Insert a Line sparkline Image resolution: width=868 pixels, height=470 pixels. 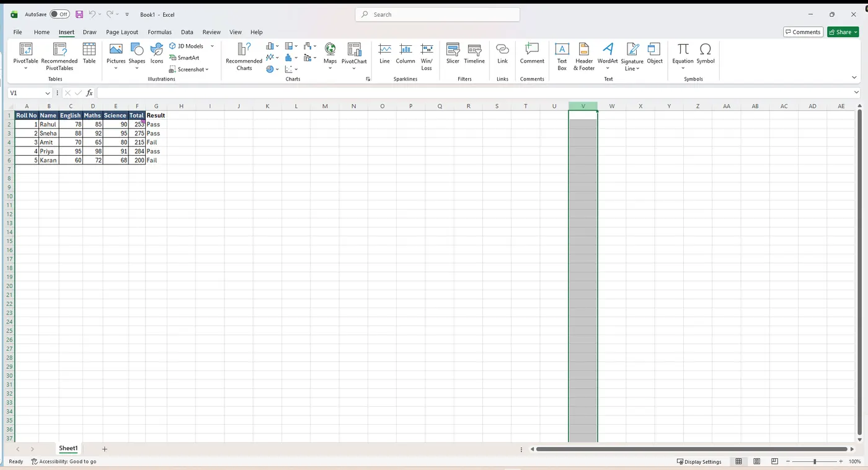tap(384, 53)
